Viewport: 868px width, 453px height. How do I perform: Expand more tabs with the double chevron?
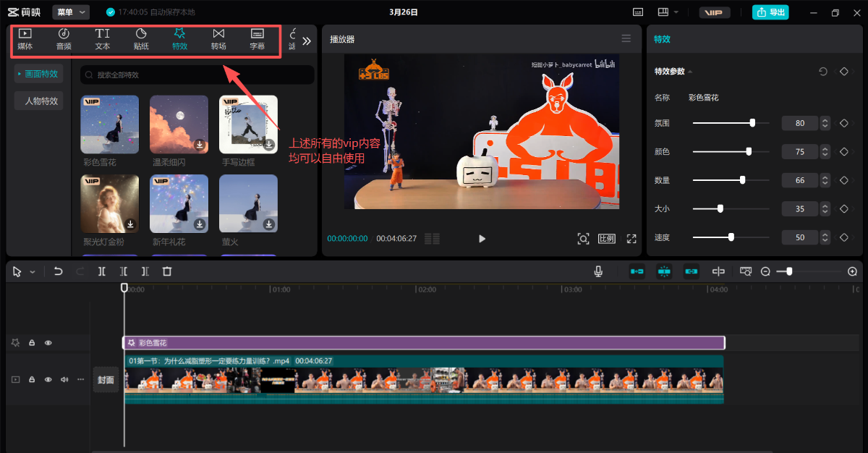[x=307, y=41]
